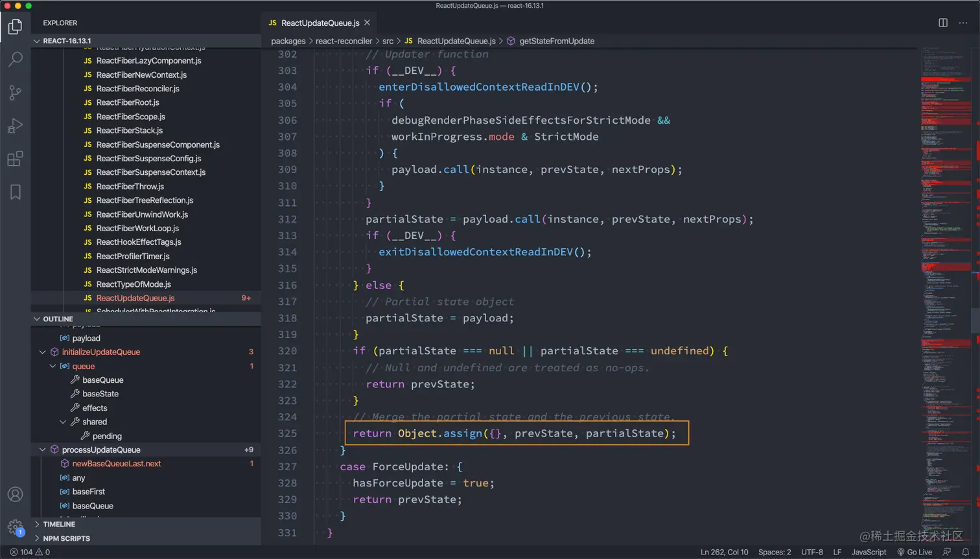Screen dimensions: 980x559
Task: Click react-reconciler in the breadcrumb
Action: 344,41
